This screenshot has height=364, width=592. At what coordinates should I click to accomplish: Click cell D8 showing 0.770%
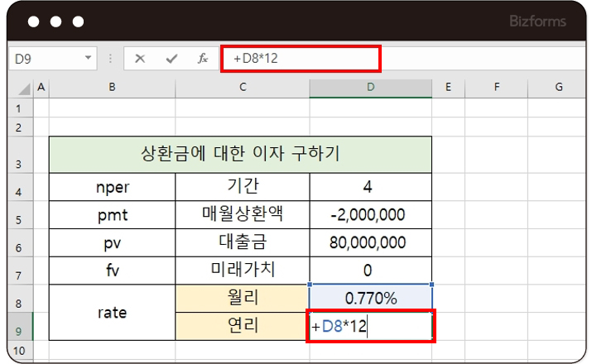(370, 298)
